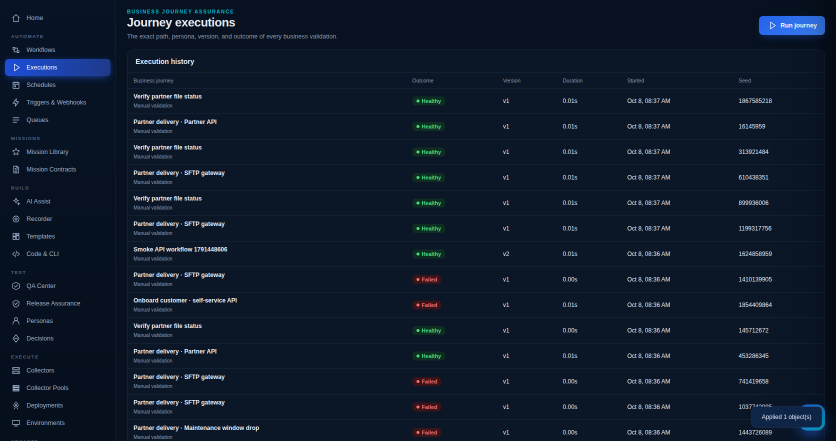Click the v2 version cell
Image resolution: width=836 pixels, height=441 pixels.
point(506,254)
